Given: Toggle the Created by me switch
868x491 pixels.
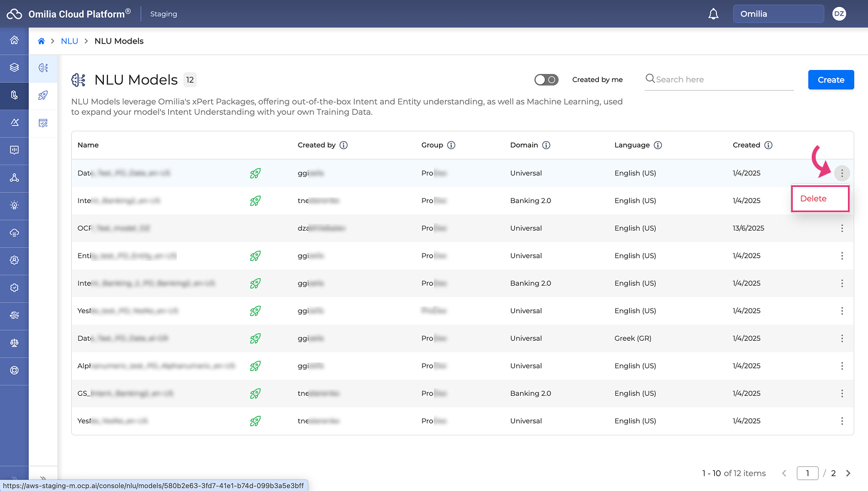Looking at the screenshot, I should click(546, 80).
